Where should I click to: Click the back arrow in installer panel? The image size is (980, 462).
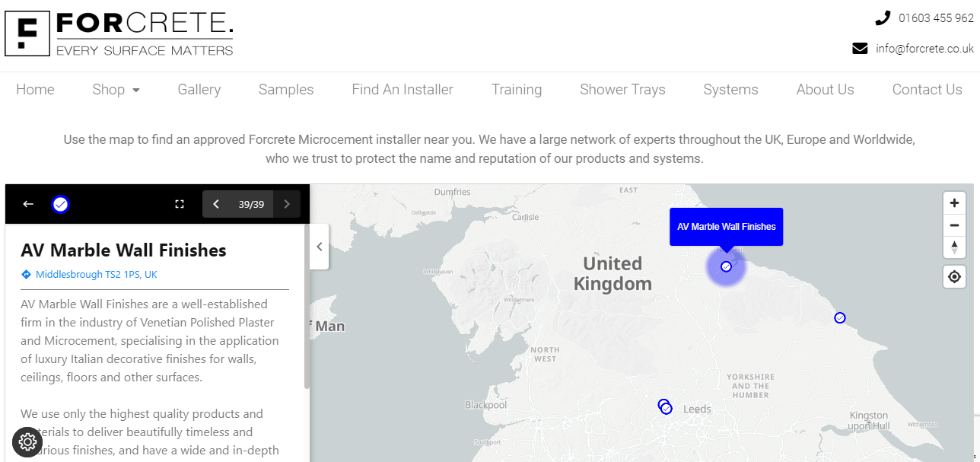click(x=28, y=204)
